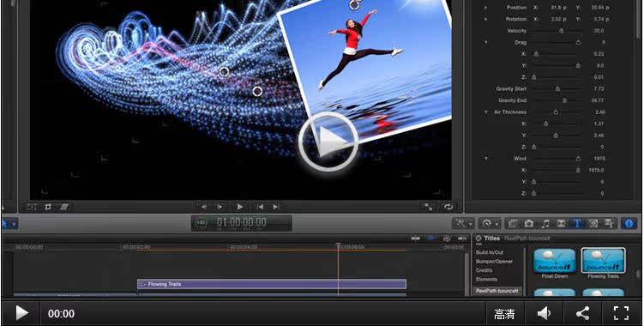
Task: Open the retime speed menu
Action: [490, 223]
